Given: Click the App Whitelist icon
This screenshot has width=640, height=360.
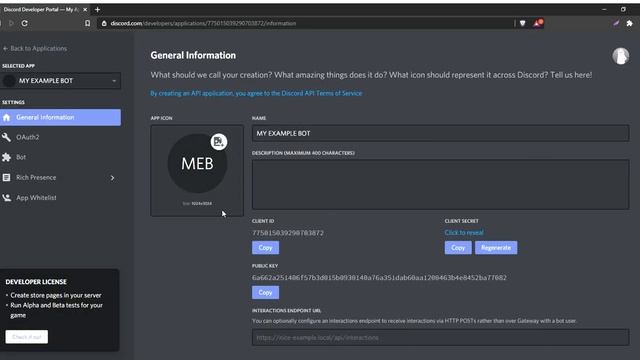Looking at the screenshot, I should click(7, 198).
